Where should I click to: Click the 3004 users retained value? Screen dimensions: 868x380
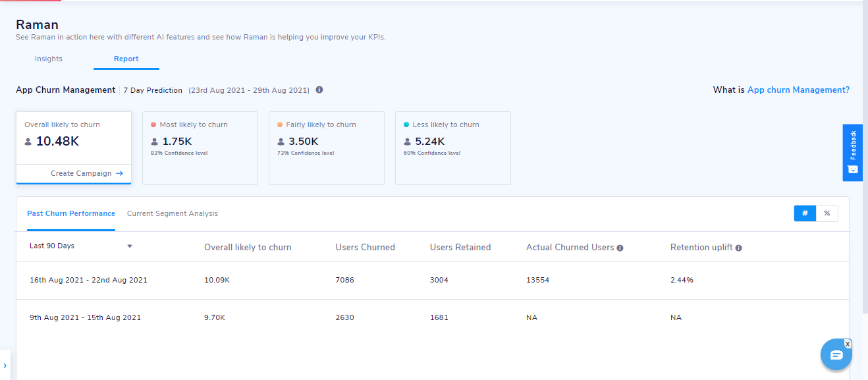439,281
